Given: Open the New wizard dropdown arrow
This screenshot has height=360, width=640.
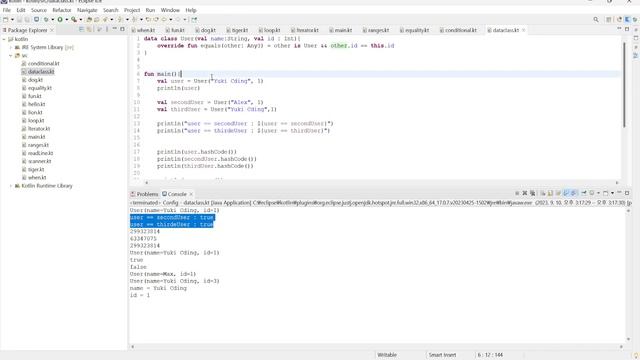Looking at the screenshot, I should pyautogui.click(x=12, y=20).
